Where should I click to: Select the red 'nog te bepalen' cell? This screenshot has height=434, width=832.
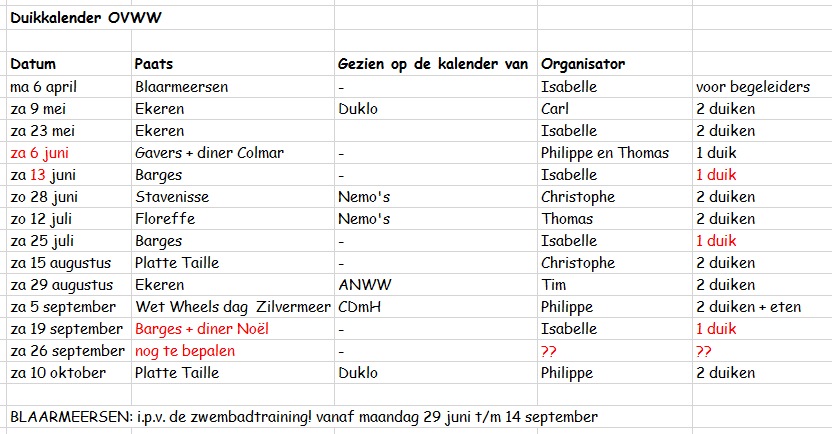pyautogui.click(x=233, y=351)
